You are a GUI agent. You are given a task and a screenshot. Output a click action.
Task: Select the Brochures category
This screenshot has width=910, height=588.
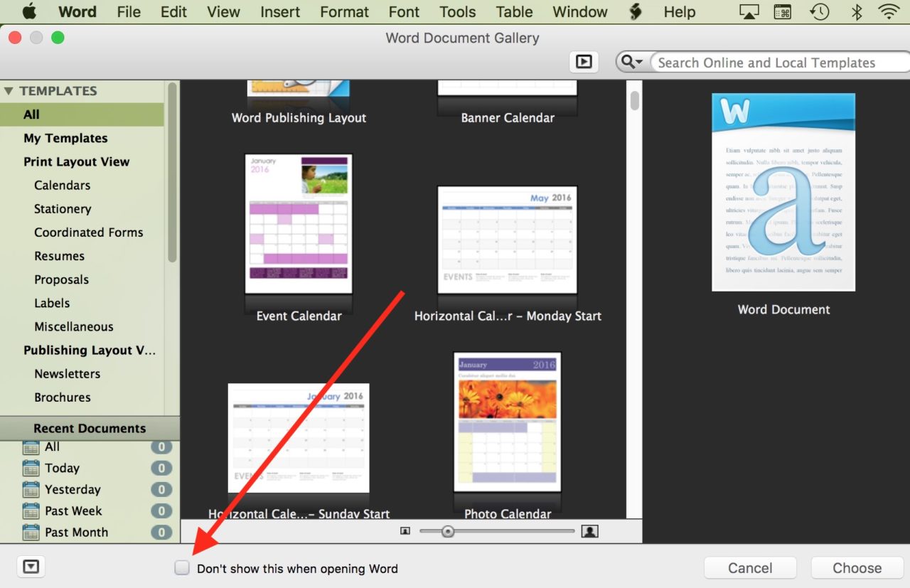pyautogui.click(x=63, y=396)
